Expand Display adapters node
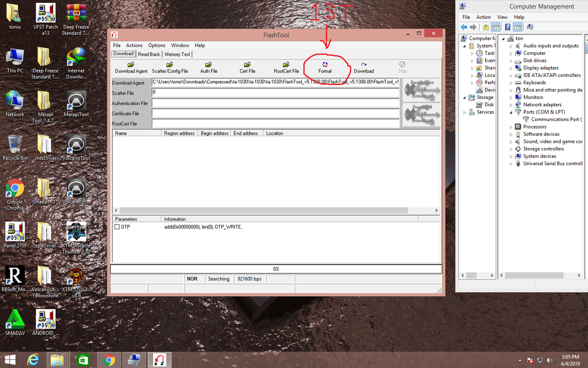This screenshot has height=368, width=588. point(511,68)
